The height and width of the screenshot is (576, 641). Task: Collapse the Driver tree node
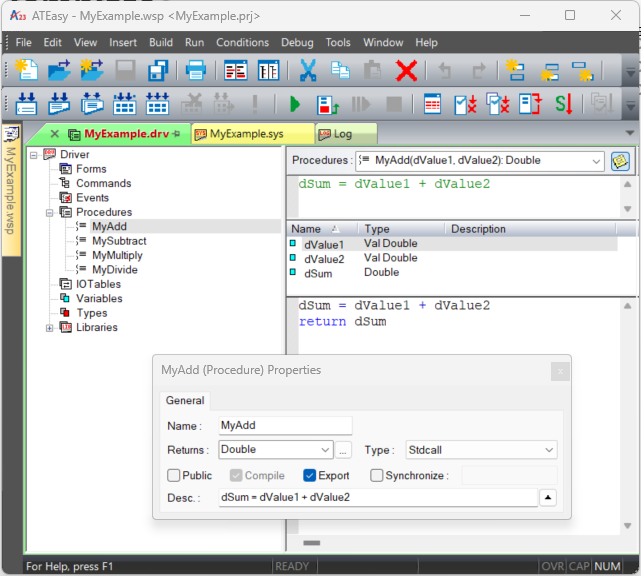pyautogui.click(x=34, y=155)
